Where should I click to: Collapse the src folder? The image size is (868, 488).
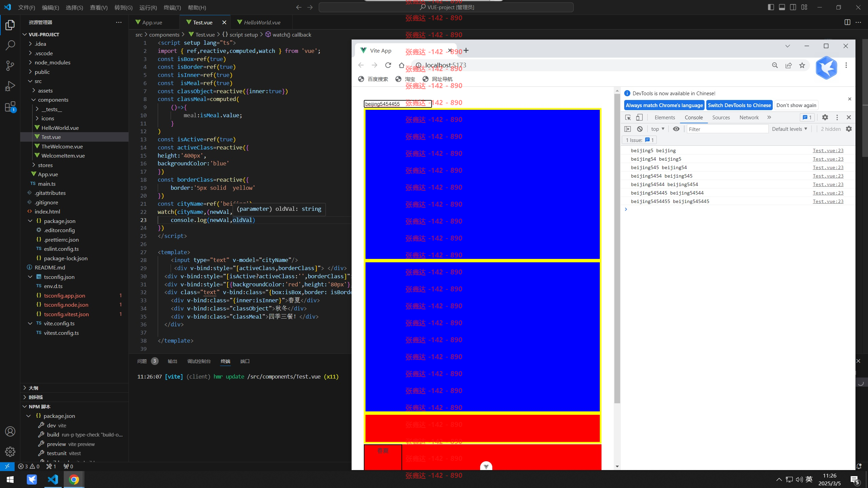(x=38, y=81)
